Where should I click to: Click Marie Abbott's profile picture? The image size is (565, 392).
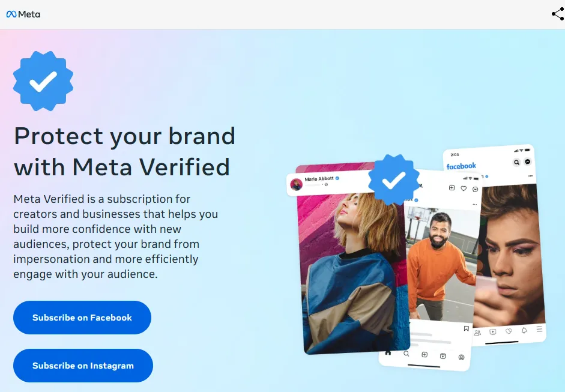297,184
